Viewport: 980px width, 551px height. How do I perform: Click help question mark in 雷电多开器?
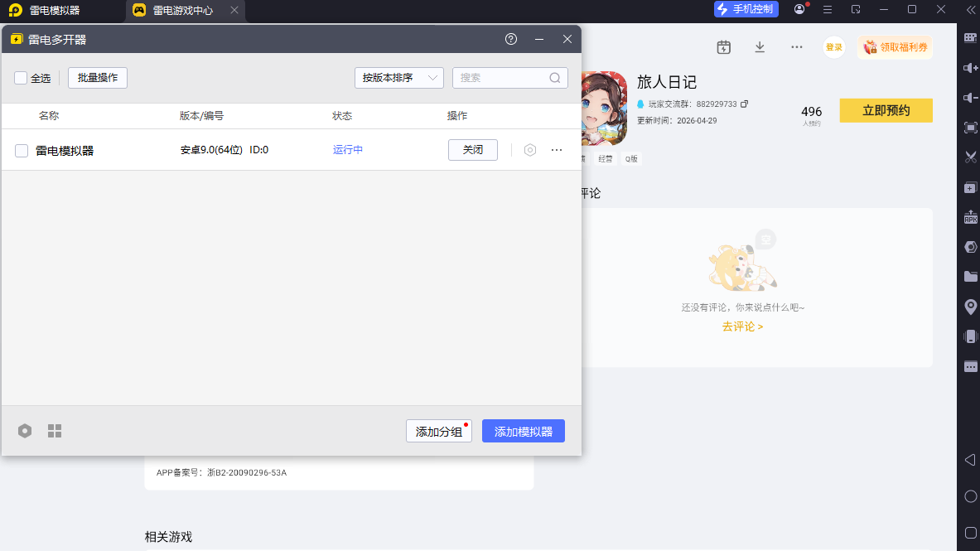pyautogui.click(x=511, y=39)
